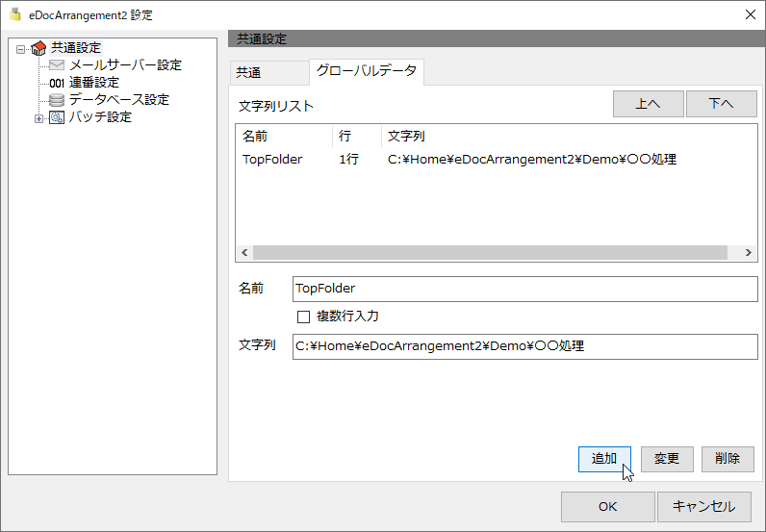
Task: Move item up with 上へ button
Action: pyautogui.click(x=649, y=104)
